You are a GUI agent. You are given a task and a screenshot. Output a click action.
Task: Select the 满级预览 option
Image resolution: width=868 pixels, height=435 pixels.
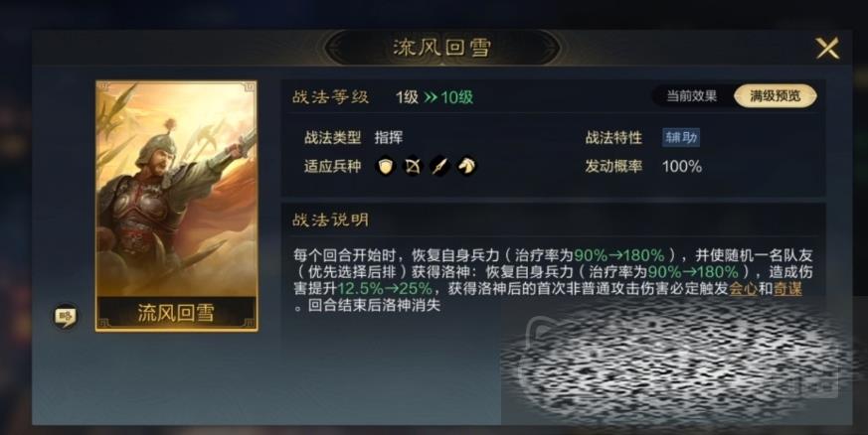[775, 96]
